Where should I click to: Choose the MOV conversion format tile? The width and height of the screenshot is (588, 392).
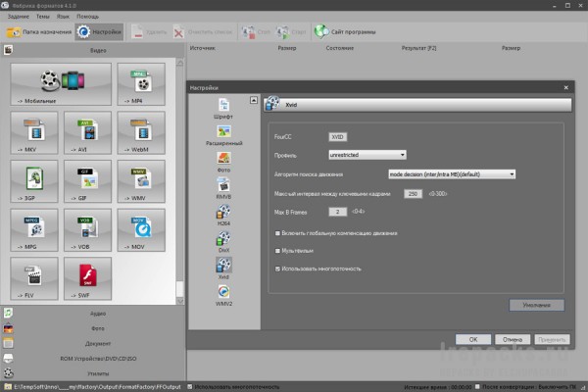coord(141,230)
